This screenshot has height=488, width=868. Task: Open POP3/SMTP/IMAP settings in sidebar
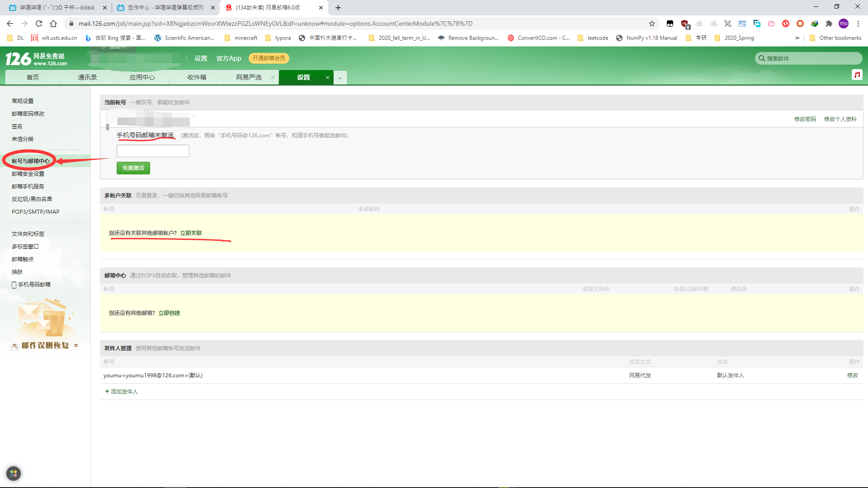point(35,212)
